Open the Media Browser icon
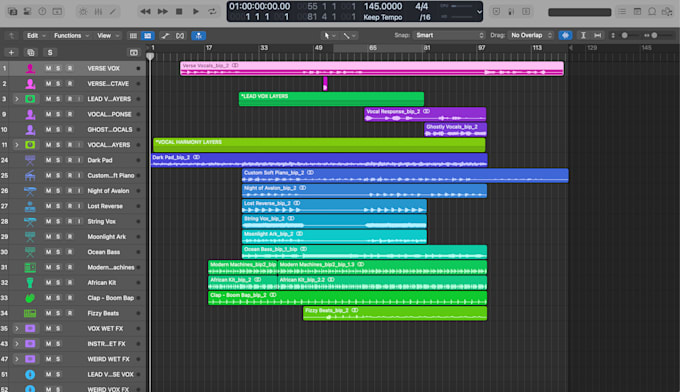Viewport: 680px width, 392px height. coord(667,12)
